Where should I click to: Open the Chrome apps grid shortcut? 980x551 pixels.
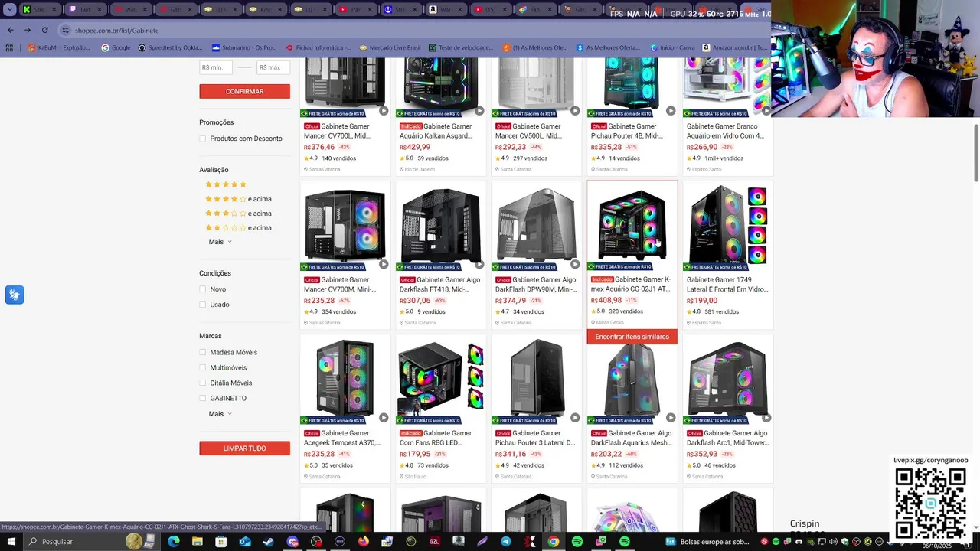tap(9, 47)
